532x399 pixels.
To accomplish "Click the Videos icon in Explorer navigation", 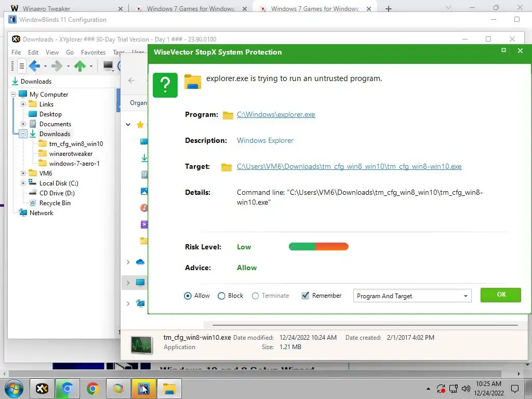I will (144, 224).
